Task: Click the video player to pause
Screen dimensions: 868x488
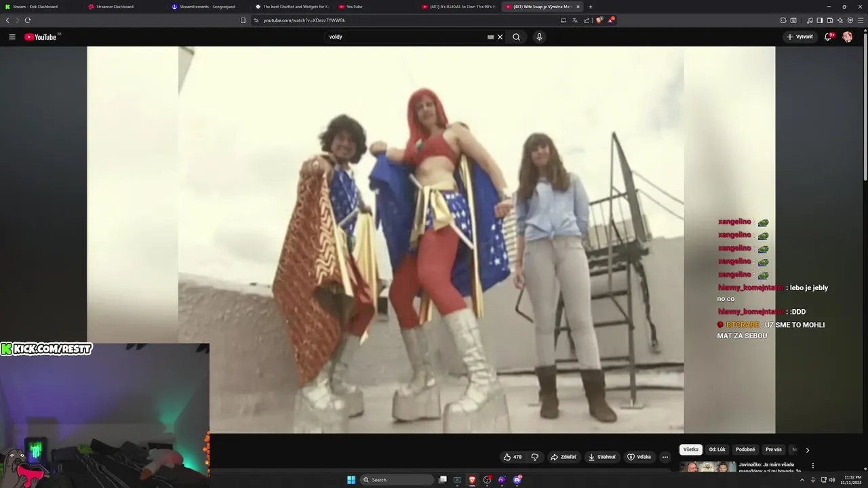Action: 431,239
